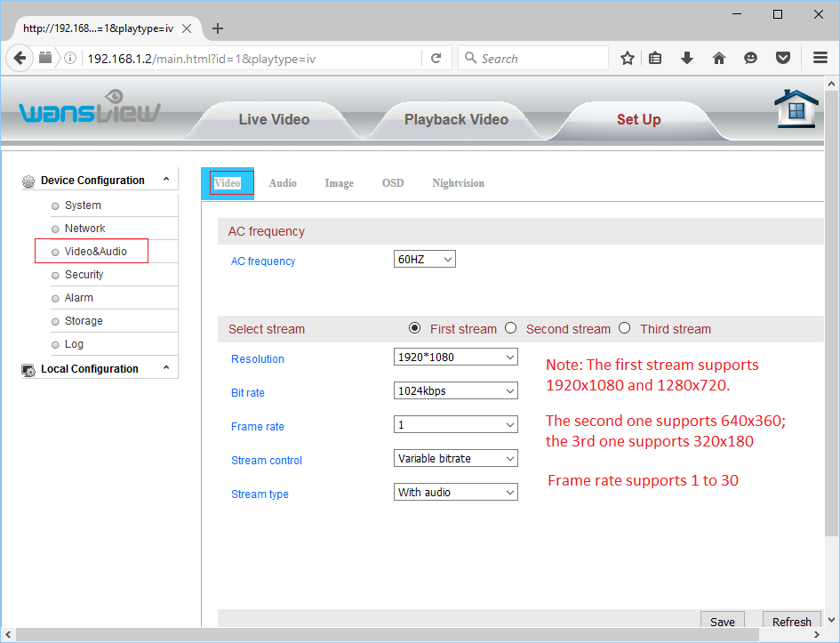Open the Bit rate 1024kbps dropdown
This screenshot has height=643, width=840.
pos(455,391)
